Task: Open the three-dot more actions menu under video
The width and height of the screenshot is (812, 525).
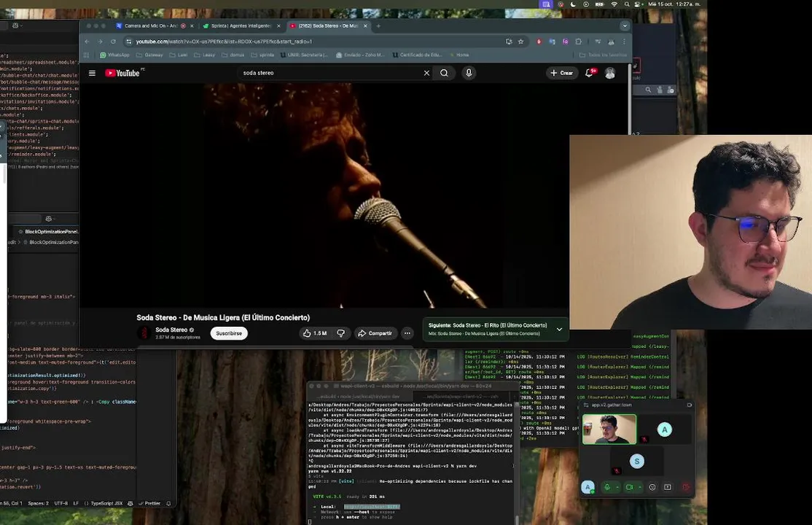Action: [407, 333]
